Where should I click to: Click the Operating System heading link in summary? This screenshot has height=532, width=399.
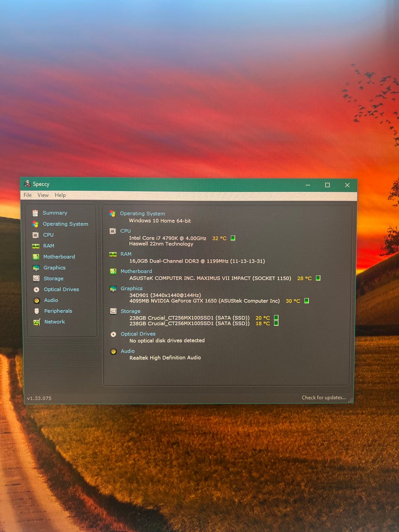[143, 214]
